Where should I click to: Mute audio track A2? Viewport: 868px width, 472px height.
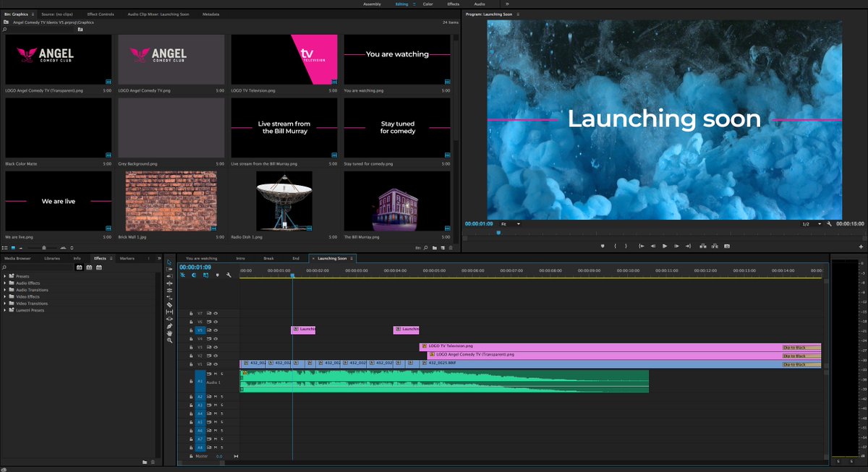click(215, 397)
